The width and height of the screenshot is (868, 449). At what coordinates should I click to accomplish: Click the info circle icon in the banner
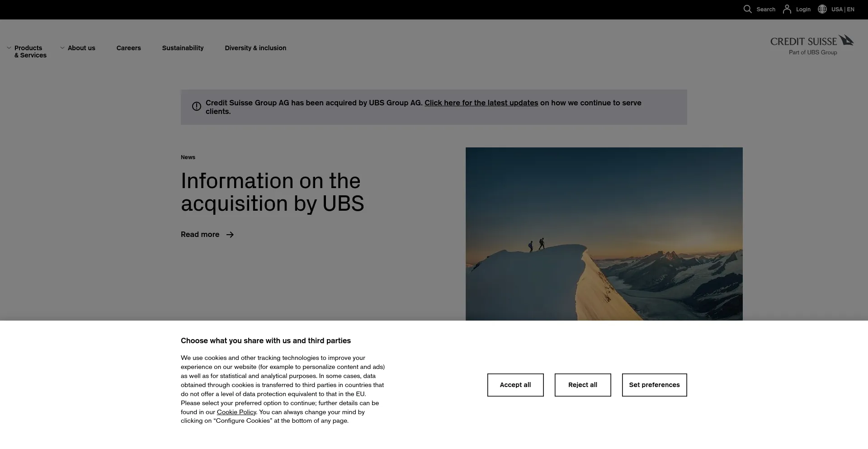point(197,106)
